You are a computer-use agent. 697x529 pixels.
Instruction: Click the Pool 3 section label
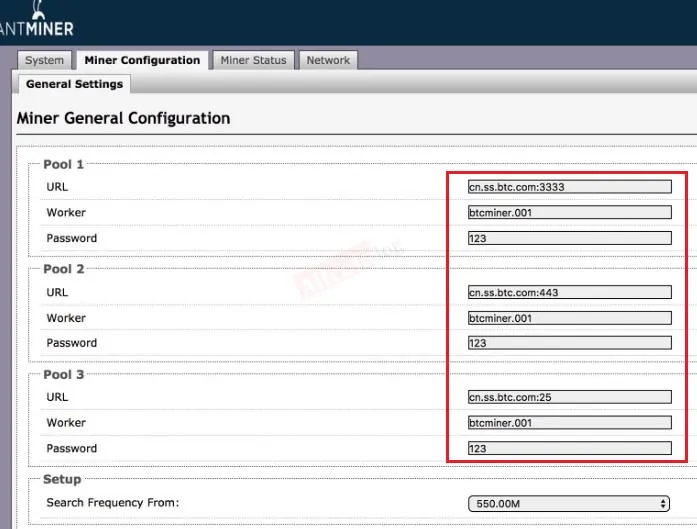tap(64, 374)
